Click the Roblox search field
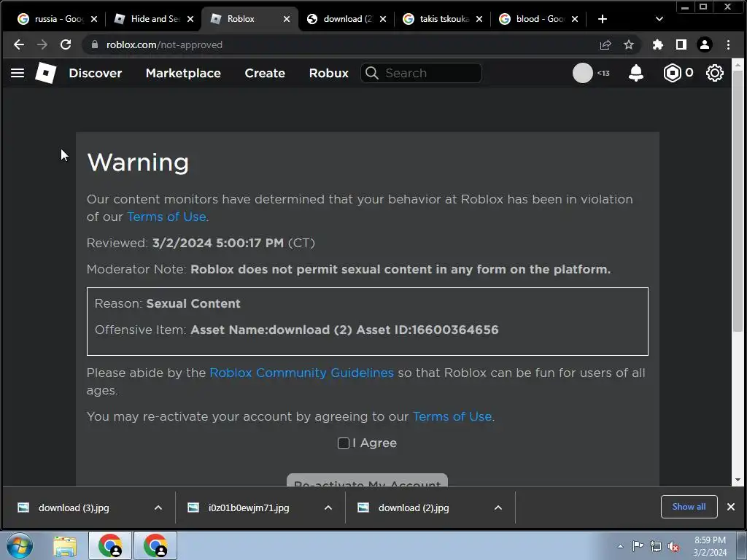 (421, 73)
